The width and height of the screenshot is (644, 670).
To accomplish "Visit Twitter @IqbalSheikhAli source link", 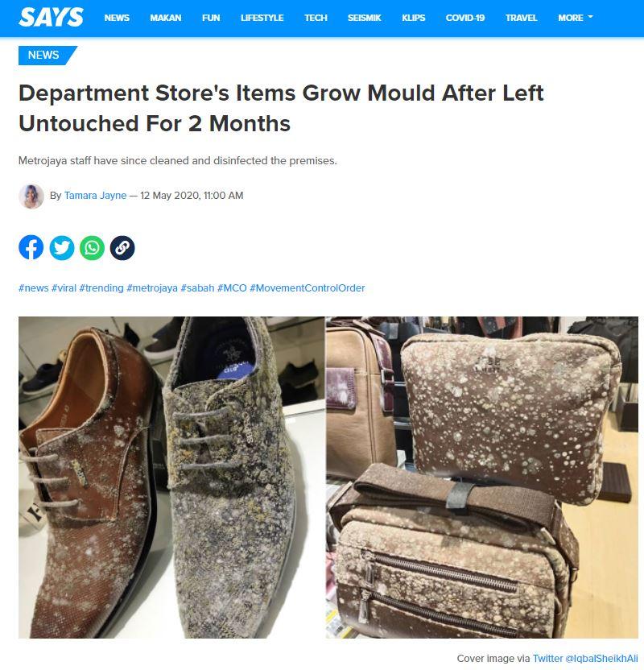I will (585, 659).
